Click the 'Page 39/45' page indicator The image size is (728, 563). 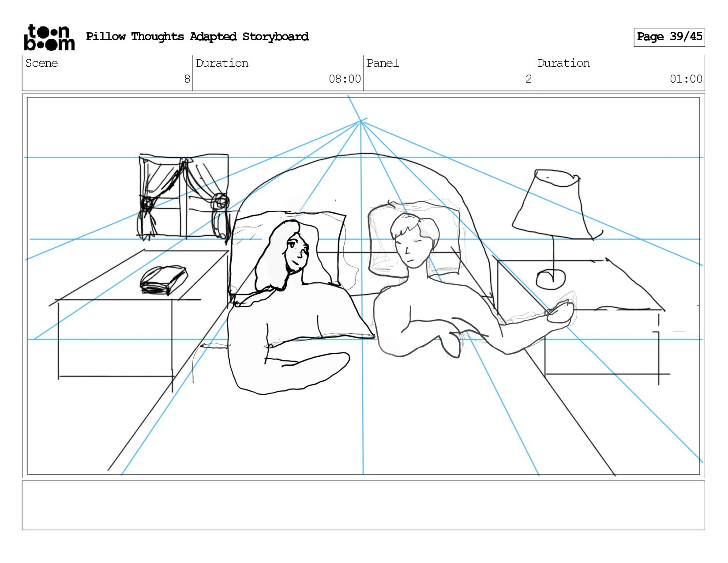[x=669, y=37]
